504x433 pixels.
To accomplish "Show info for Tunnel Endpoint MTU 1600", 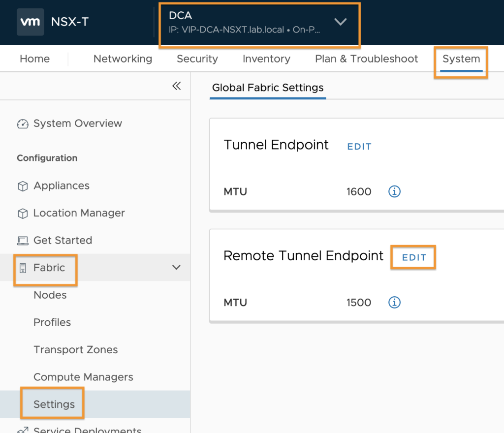I will coord(394,191).
